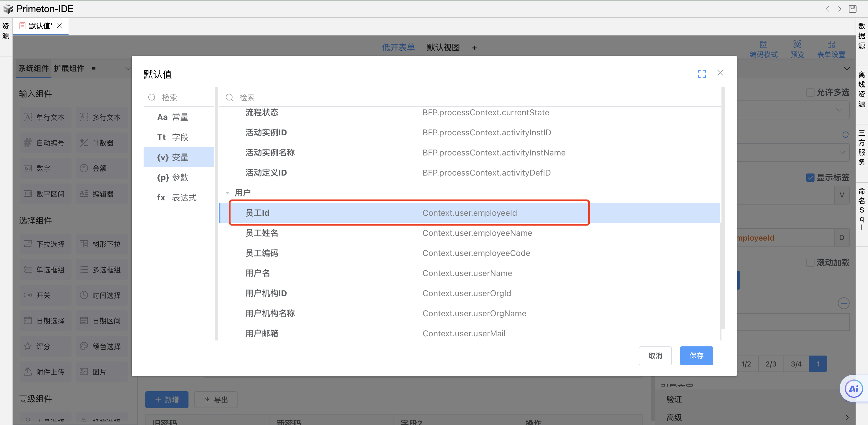Collapse the 用户 tree group
Screen dimensions: 868x425
click(x=227, y=193)
